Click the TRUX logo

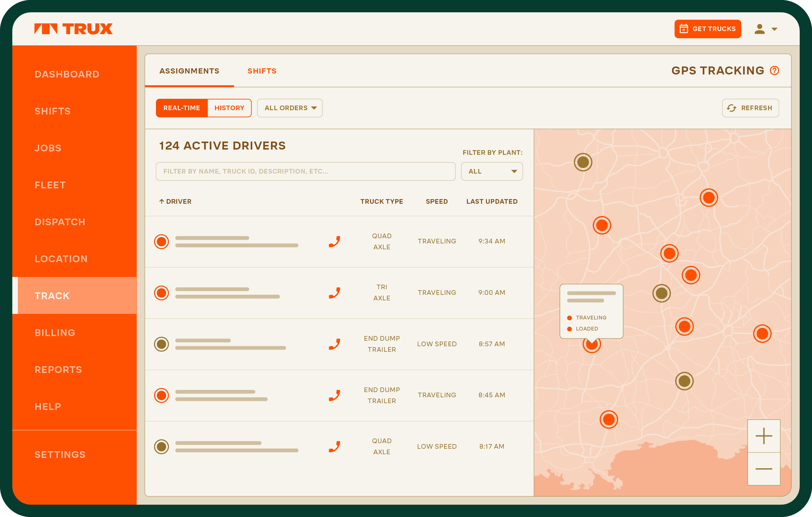pyautogui.click(x=74, y=29)
